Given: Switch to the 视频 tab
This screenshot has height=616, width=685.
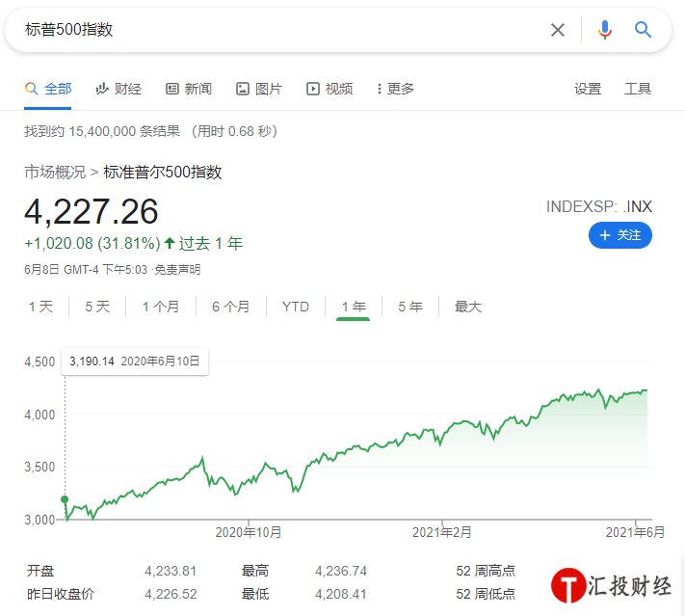Looking at the screenshot, I should 329,89.
